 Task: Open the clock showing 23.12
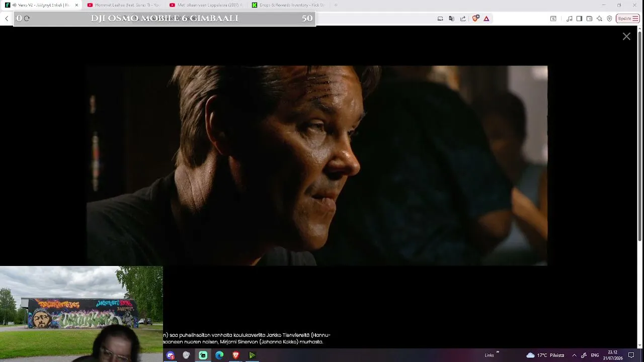pos(612,355)
